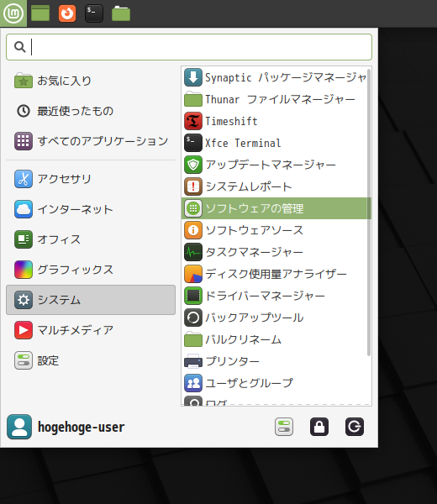
Task: Select the システム category
Action: pyautogui.click(x=91, y=300)
